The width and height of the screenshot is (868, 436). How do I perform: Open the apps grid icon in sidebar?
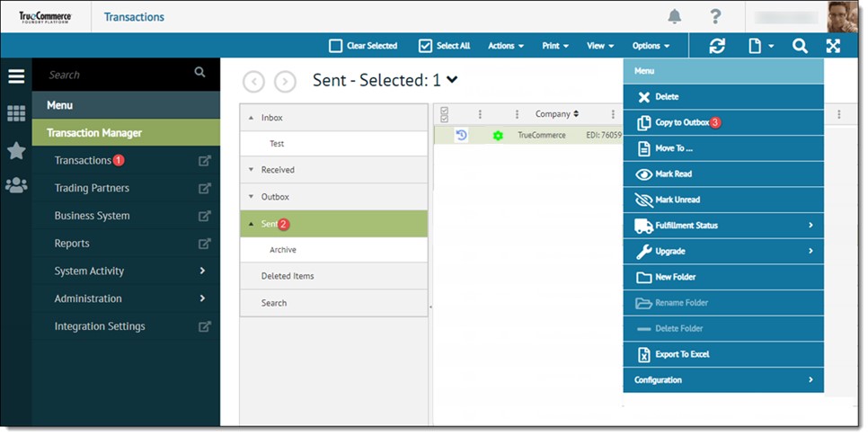pyautogui.click(x=16, y=113)
